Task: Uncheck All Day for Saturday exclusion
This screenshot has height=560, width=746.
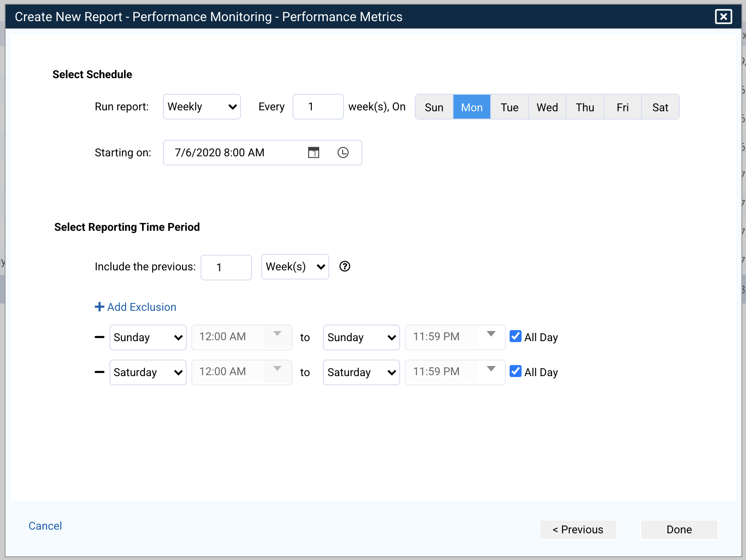Action: 516,371
